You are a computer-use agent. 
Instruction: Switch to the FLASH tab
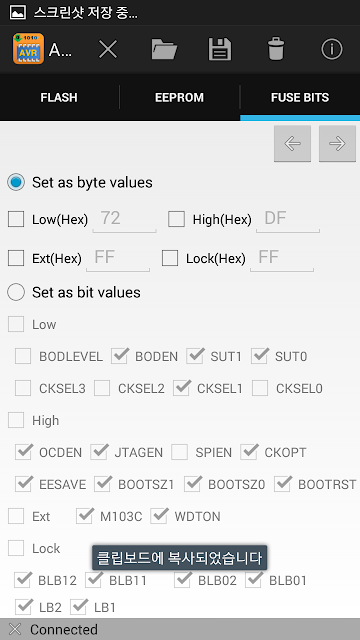click(59, 98)
